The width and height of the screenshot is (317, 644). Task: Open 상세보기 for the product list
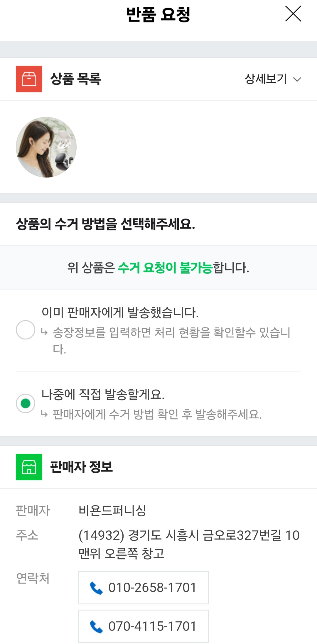[x=265, y=79]
